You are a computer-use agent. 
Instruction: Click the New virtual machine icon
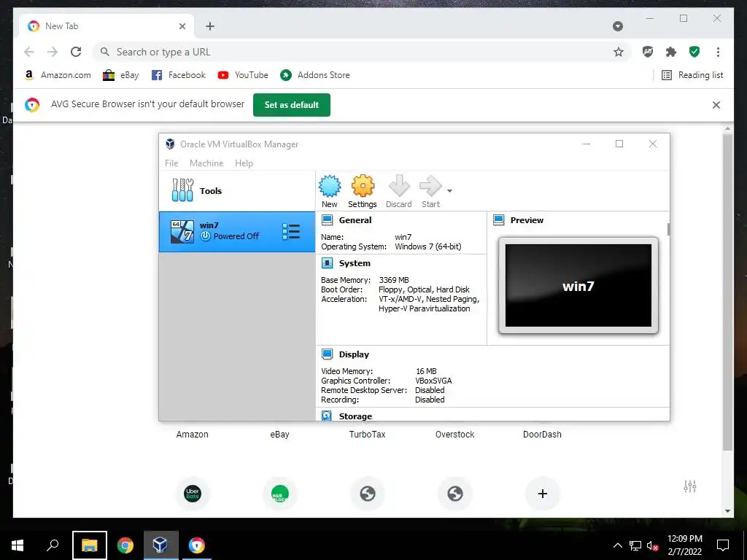tap(330, 186)
